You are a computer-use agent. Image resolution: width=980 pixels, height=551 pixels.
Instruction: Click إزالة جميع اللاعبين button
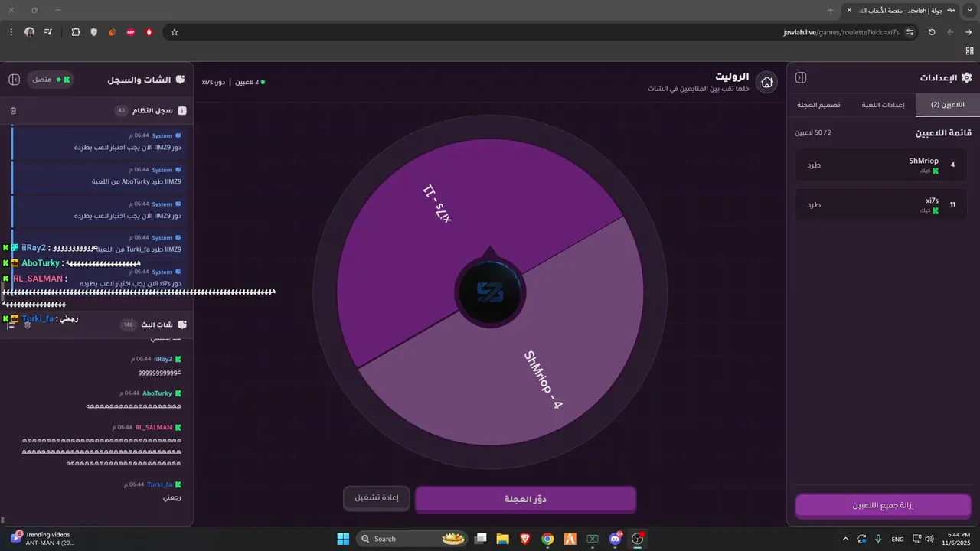[883, 506]
